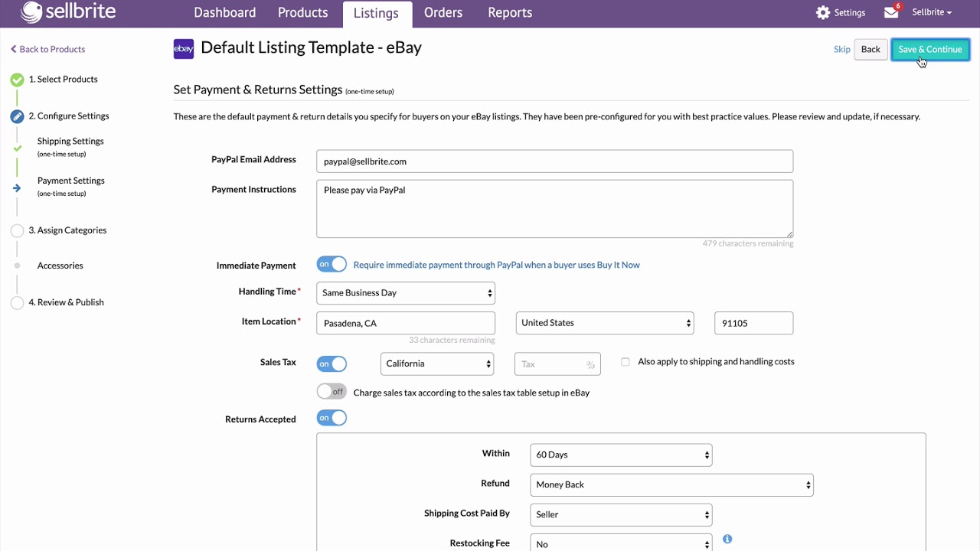This screenshot has height=551, width=980.
Task: Click the empty circle for Review & Publish step
Action: (17, 302)
